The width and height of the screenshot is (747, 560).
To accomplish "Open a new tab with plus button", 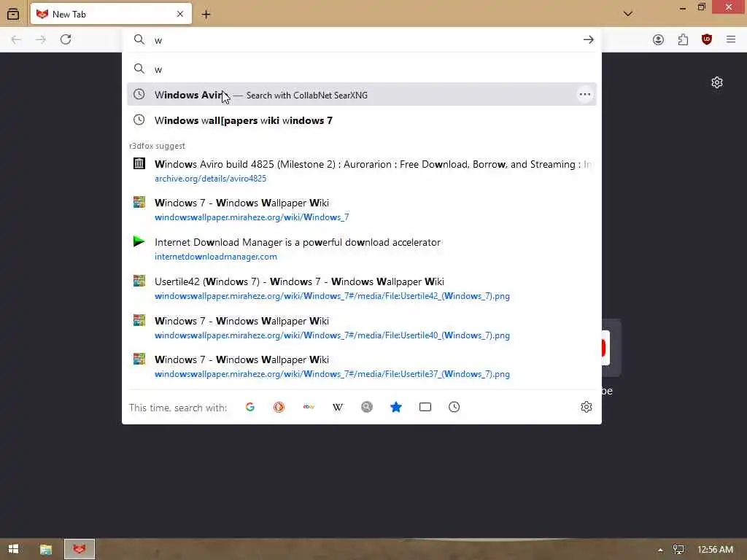I will tap(206, 15).
